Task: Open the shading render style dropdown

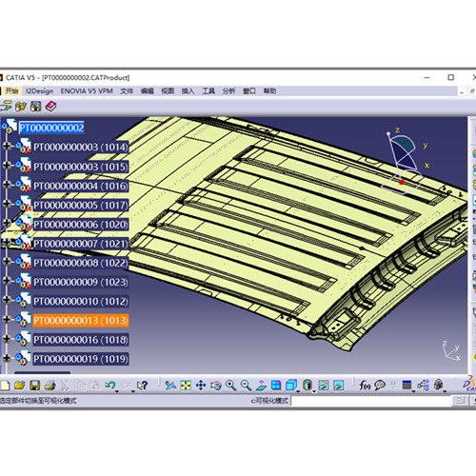Action: tap(314, 391)
